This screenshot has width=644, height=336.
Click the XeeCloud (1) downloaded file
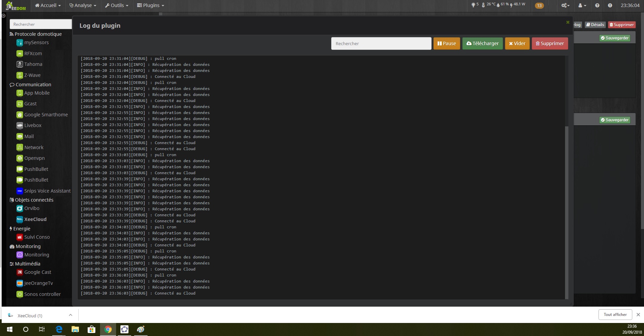click(30, 316)
